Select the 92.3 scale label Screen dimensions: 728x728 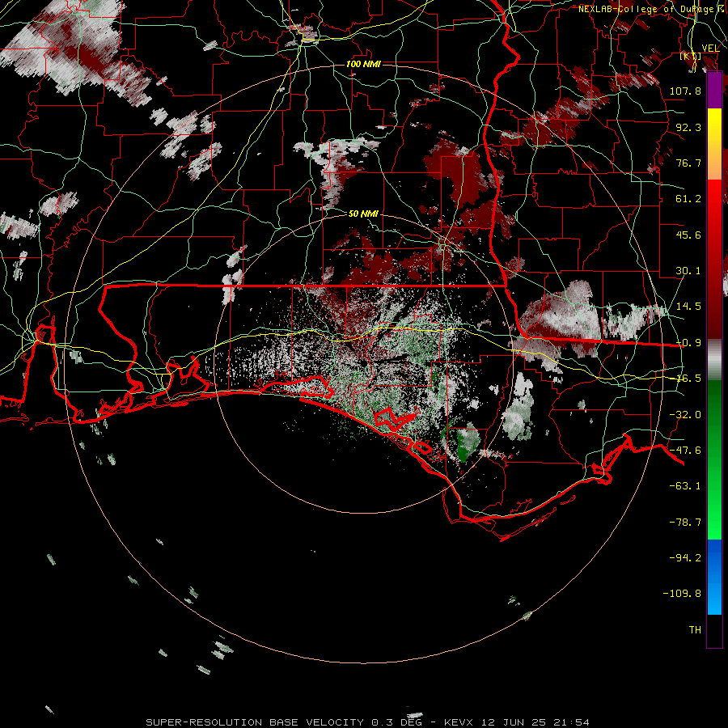(x=688, y=127)
